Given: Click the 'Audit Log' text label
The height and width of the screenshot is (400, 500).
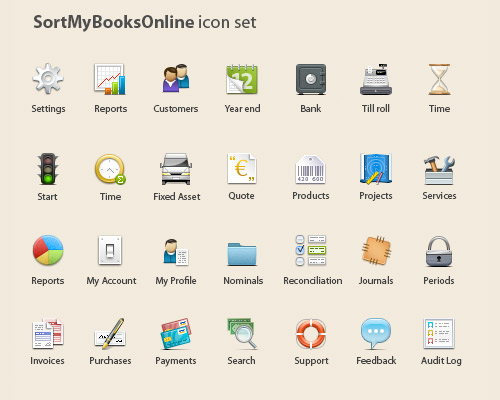Looking at the screenshot, I should pos(441,361).
